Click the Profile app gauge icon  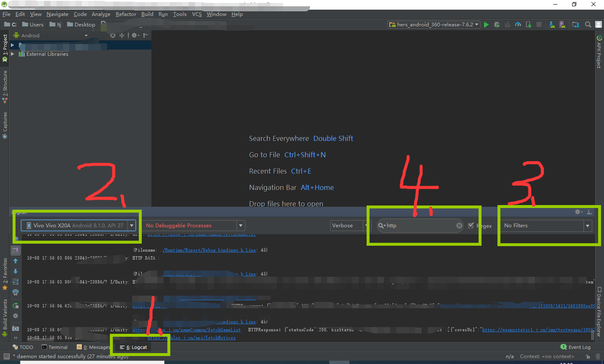coord(518,24)
